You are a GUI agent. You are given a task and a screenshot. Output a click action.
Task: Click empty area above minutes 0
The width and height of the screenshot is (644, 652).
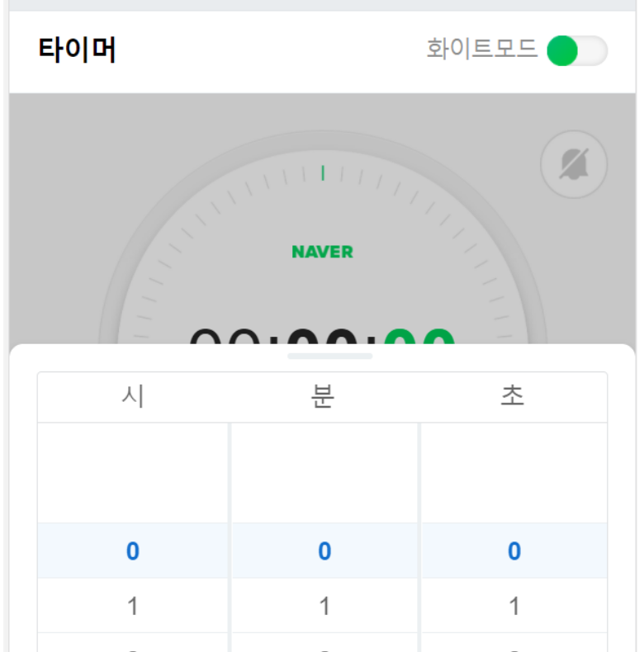[x=324, y=473]
